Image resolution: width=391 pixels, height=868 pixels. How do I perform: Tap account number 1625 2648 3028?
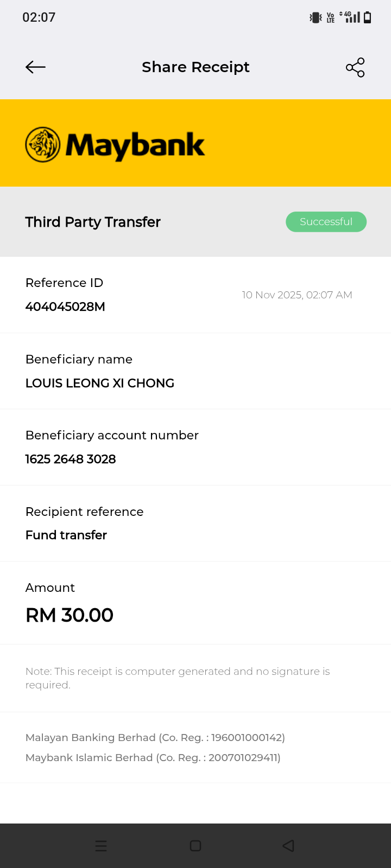tap(71, 459)
